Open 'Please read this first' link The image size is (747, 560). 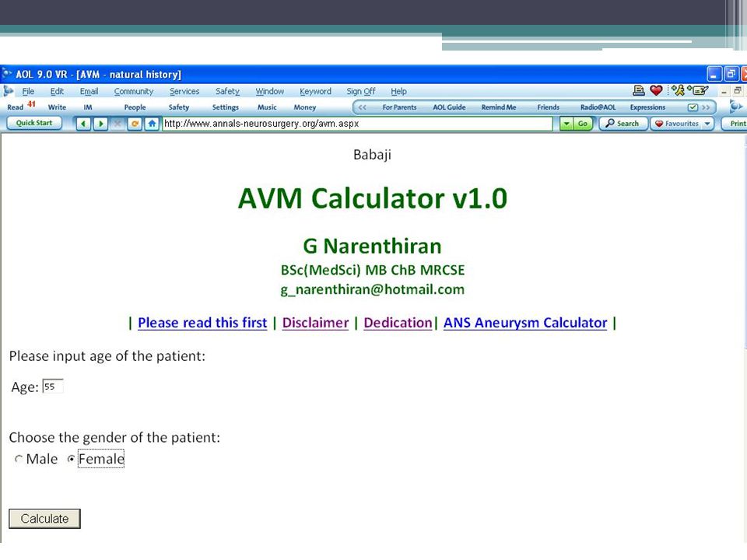tap(202, 323)
